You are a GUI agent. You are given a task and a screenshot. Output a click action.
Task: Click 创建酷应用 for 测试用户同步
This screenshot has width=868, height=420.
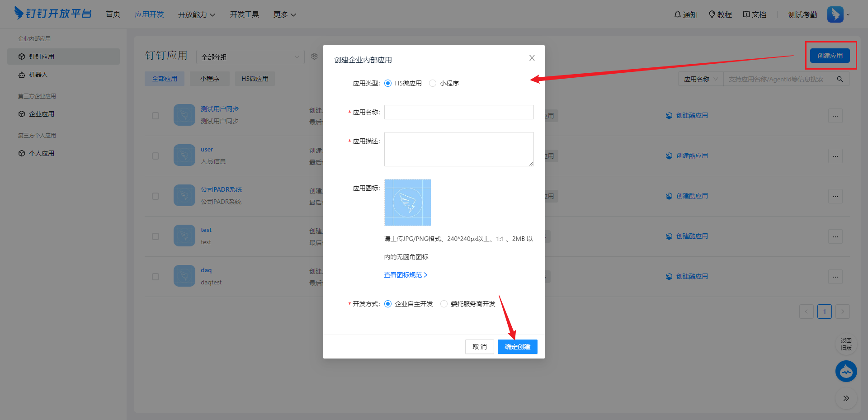(687, 116)
